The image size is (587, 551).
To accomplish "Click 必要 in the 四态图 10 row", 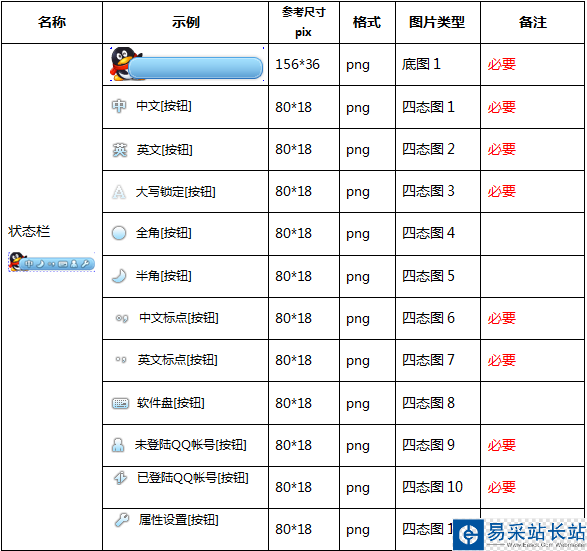I will click(502, 487).
